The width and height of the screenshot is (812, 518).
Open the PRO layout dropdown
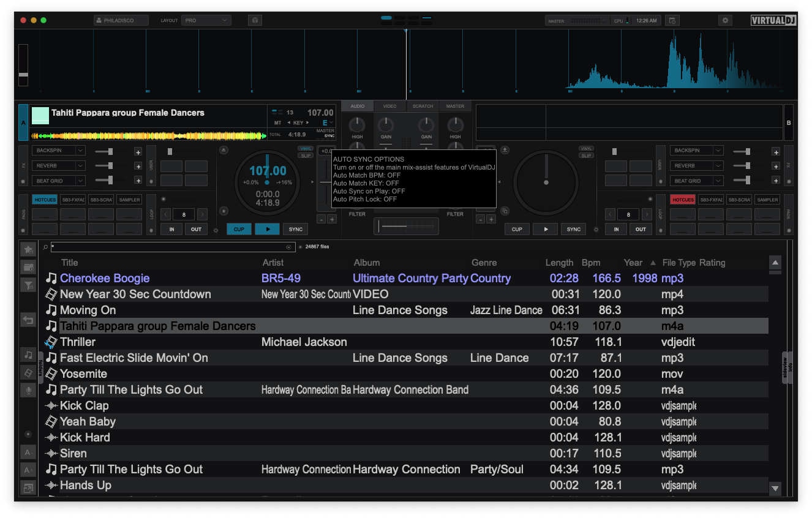click(206, 20)
